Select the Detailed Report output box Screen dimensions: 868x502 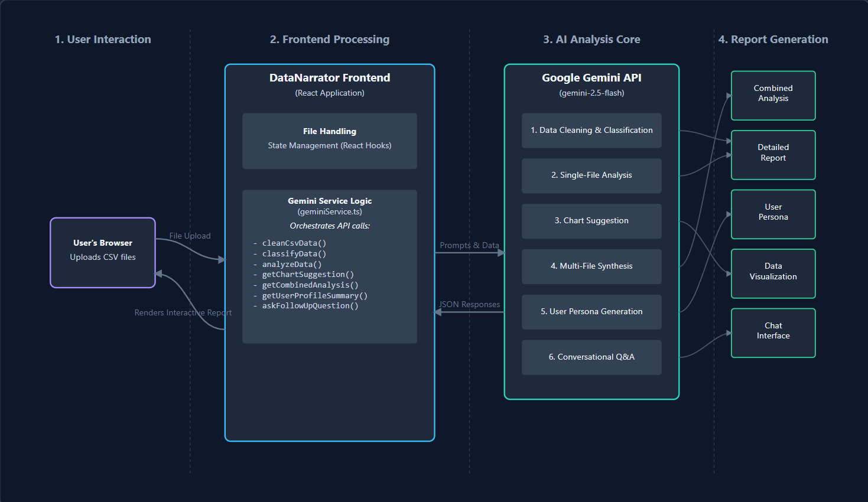tap(773, 155)
